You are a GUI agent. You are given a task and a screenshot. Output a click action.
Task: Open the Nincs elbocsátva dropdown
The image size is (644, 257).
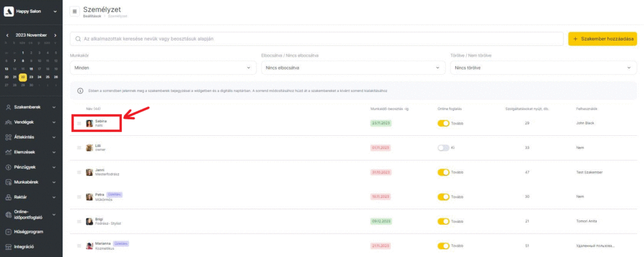[353, 68]
